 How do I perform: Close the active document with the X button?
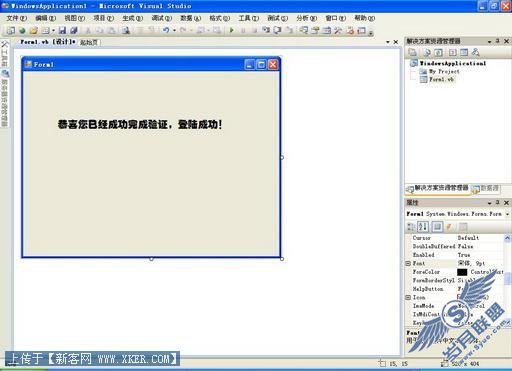click(x=396, y=42)
